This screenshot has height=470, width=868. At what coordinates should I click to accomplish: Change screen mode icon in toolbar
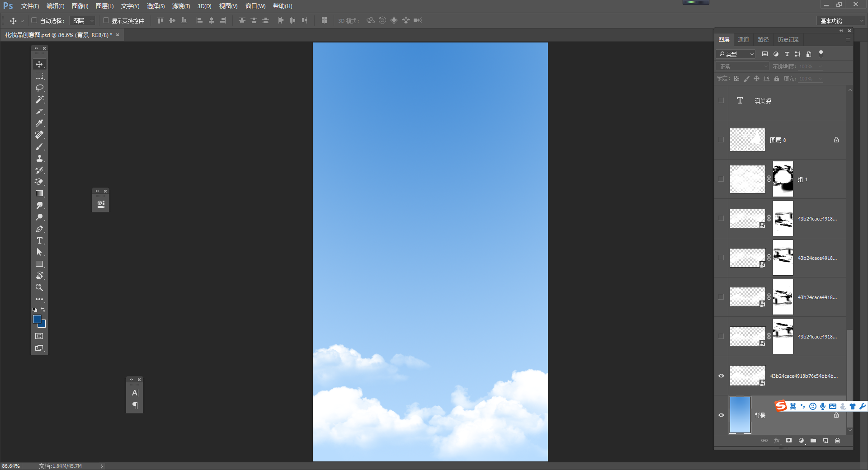pos(39,348)
